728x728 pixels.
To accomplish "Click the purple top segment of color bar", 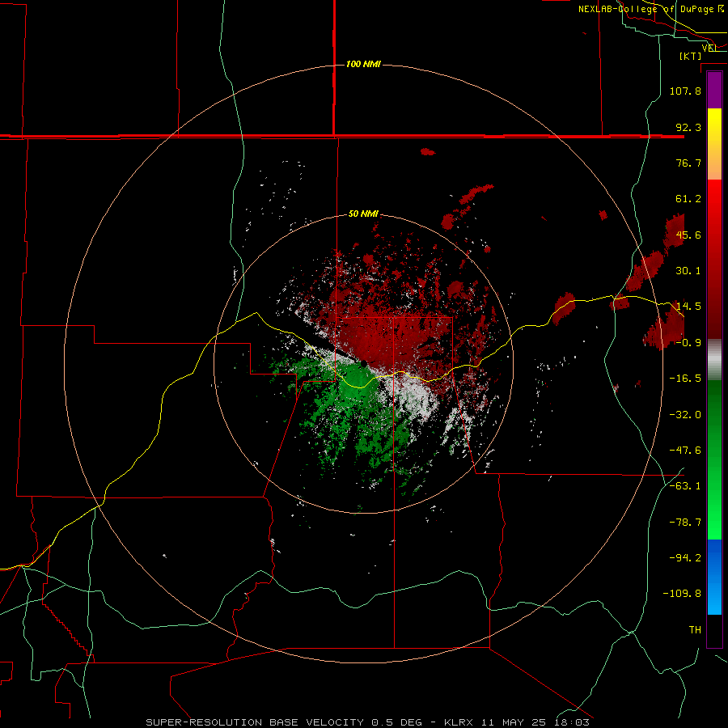I will pyautogui.click(x=714, y=91).
